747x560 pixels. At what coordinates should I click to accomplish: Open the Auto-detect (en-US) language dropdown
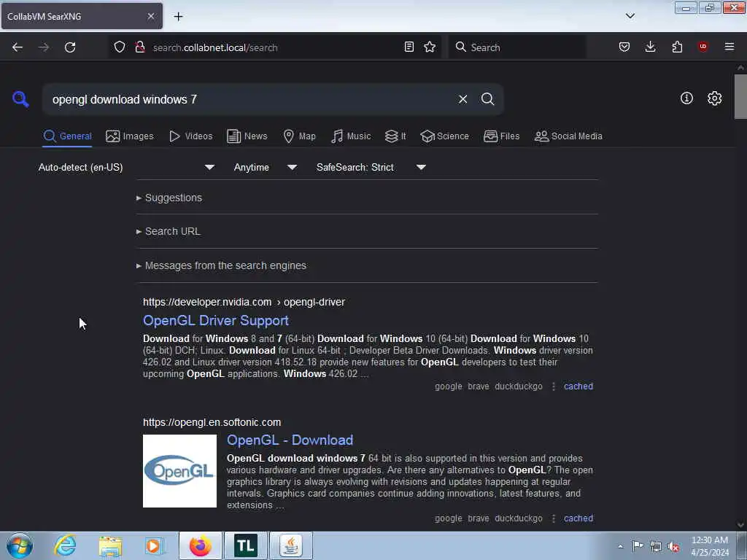pyautogui.click(x=127, y=167)
